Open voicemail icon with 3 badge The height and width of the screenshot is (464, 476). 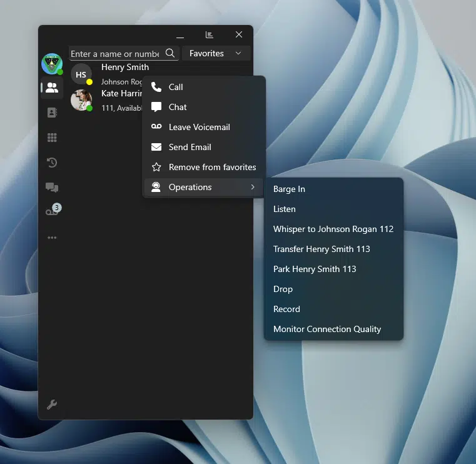click(x=52, y=212)
